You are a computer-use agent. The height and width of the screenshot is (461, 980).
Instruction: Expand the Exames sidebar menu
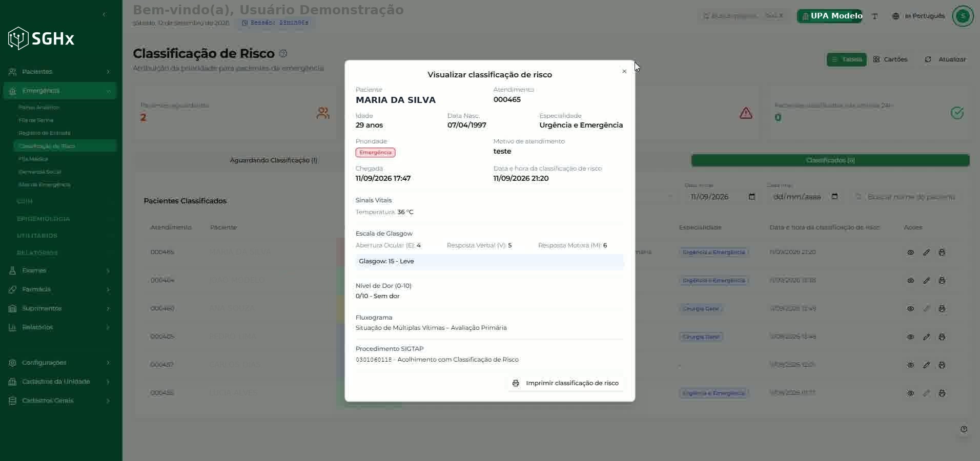(x=59, y=270)
